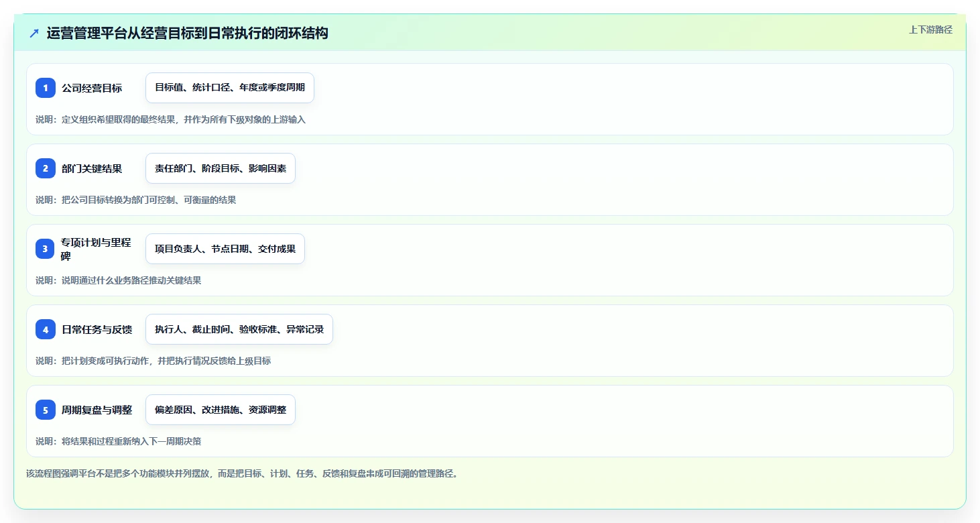Click step number 5 badge

coord(46,410)
